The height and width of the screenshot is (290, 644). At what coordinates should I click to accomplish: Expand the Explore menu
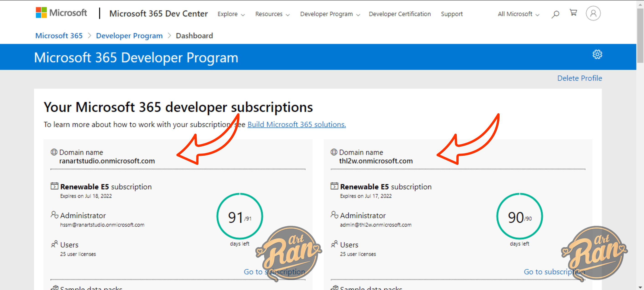(231, 14)
